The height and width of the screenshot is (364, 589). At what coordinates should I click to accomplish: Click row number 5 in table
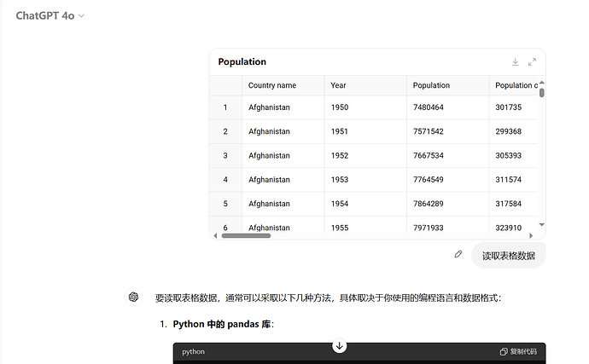click(x=225, y=204)
